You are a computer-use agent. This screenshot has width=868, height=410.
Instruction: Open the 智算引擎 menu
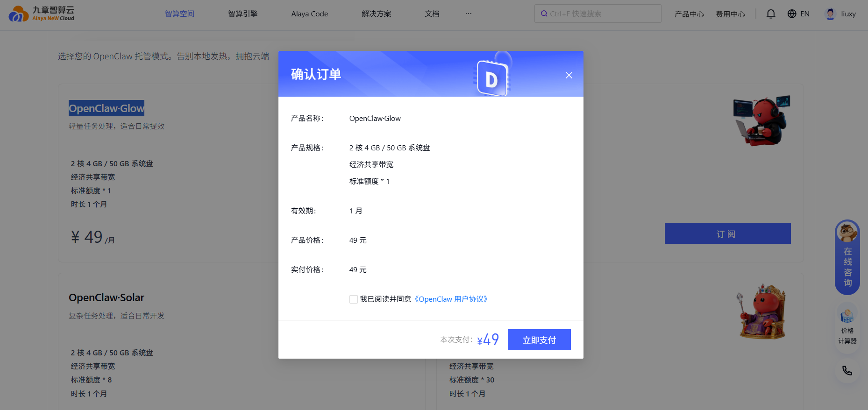coord(243,14)
